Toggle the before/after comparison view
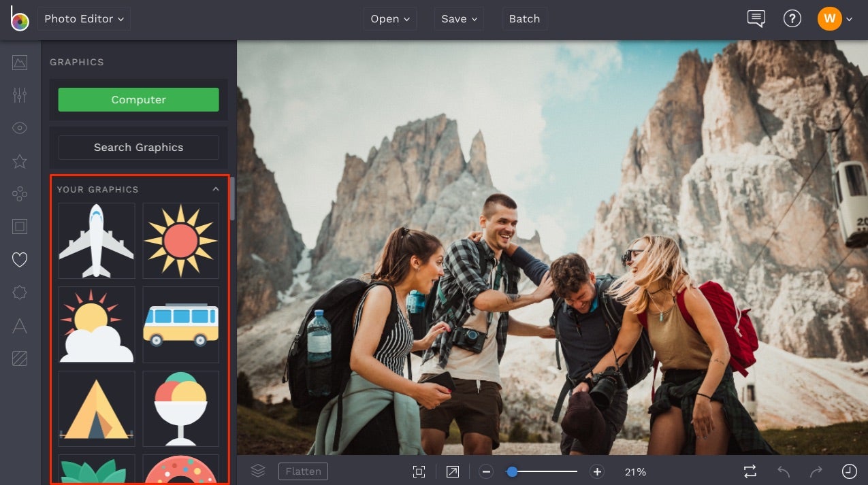 pyautogui.click(x=749, y=471)
